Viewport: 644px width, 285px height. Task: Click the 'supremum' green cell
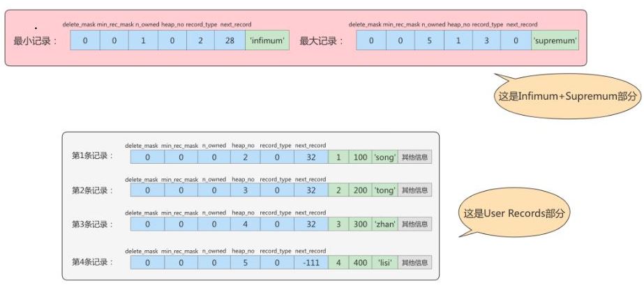point(555,40)
